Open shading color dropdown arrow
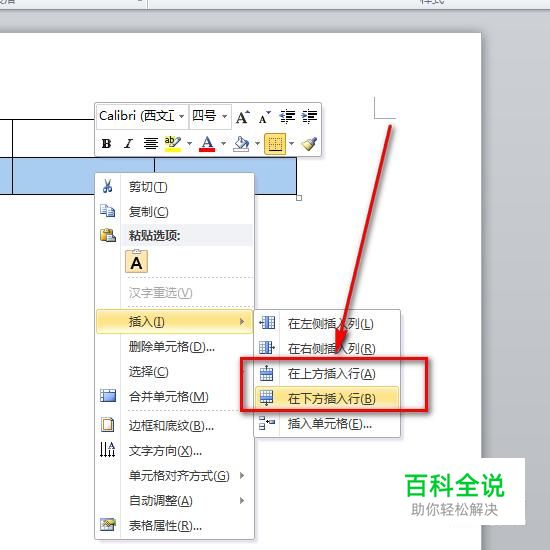 point(257,143)
